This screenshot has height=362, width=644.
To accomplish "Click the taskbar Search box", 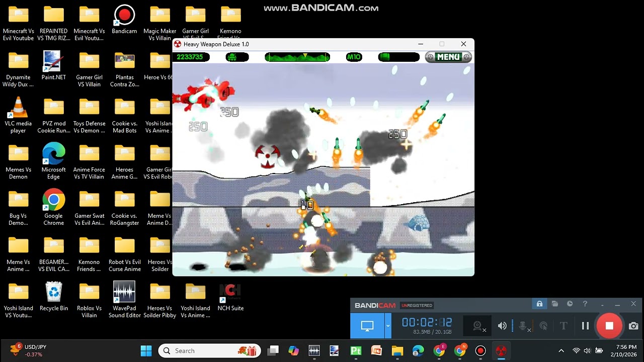I will coord(210,351).
